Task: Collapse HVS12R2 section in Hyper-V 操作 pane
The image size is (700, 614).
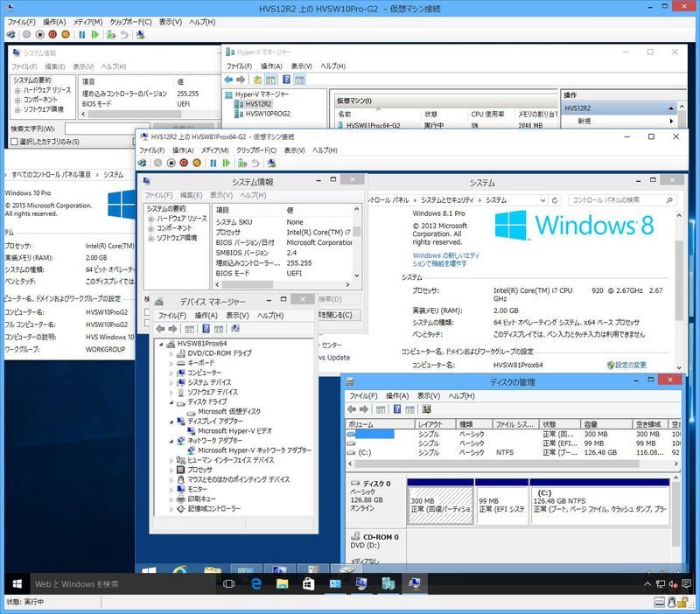Action: tap(670, 108)
